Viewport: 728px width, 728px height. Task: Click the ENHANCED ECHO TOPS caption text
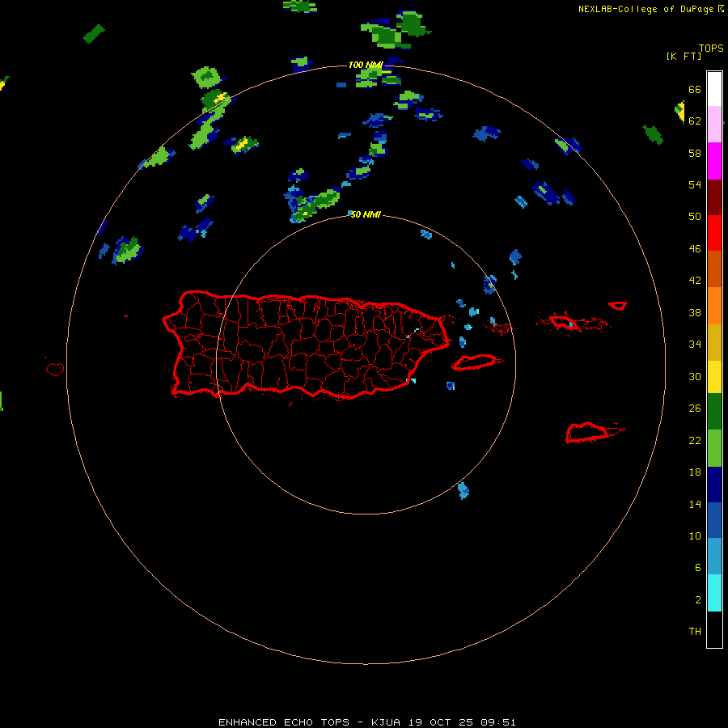point(283,722)
